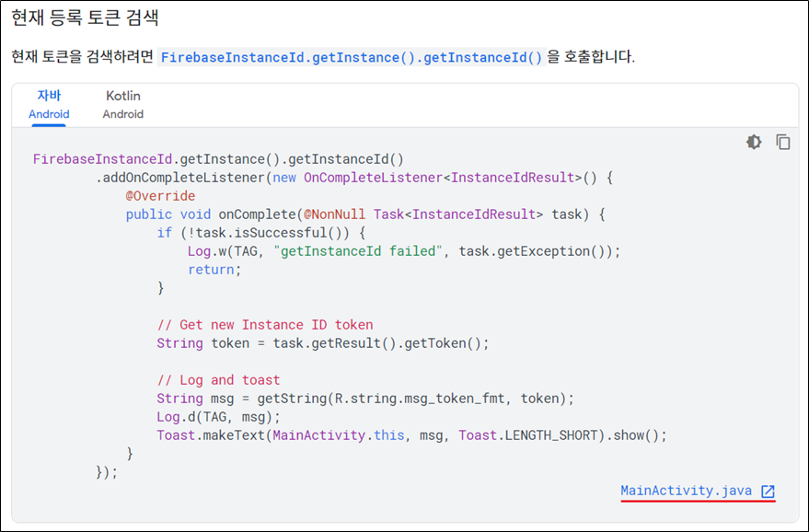Click the comment // Get new Instance ID token
809x532 pixels.
click(265, 325)
